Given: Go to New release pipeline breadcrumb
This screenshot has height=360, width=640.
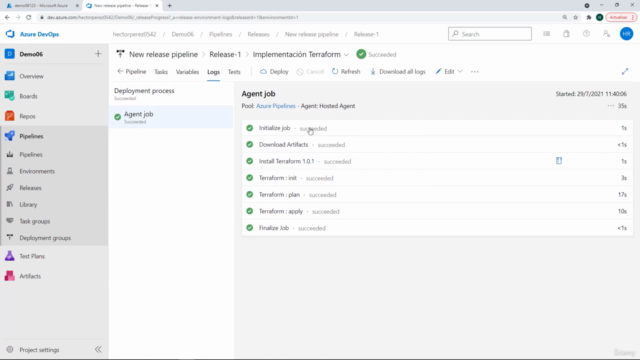Looking at the screenshot, I should click(x=311, y=34).
